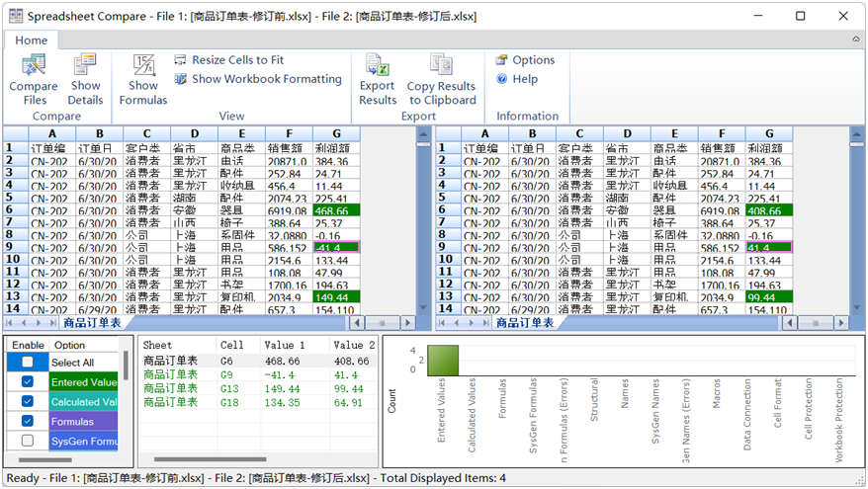This screenshot has width=868, height=489.
Task: Select the G6 row in differences list
Action: pyautogui.click(x=258, y=362)
